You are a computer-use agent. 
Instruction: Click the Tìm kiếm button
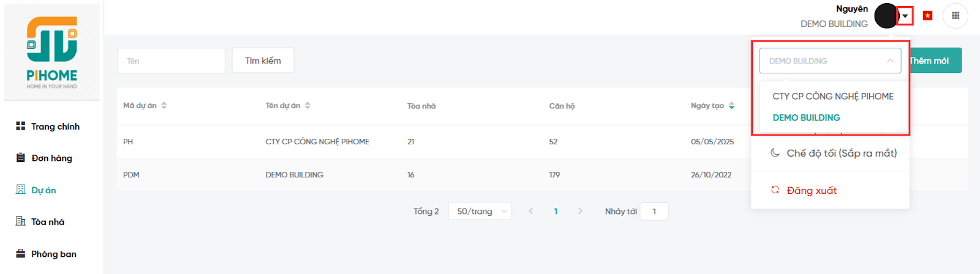263,61
